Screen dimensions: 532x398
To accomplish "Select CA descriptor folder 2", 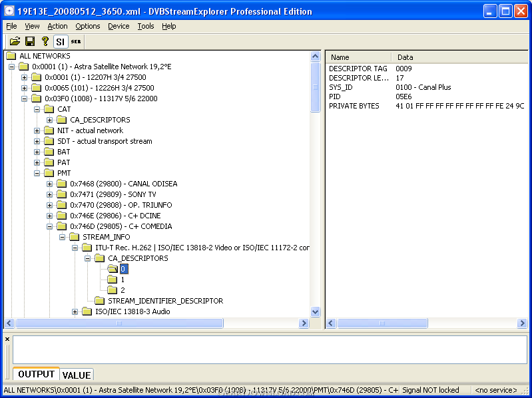I will tap(113, 290).
